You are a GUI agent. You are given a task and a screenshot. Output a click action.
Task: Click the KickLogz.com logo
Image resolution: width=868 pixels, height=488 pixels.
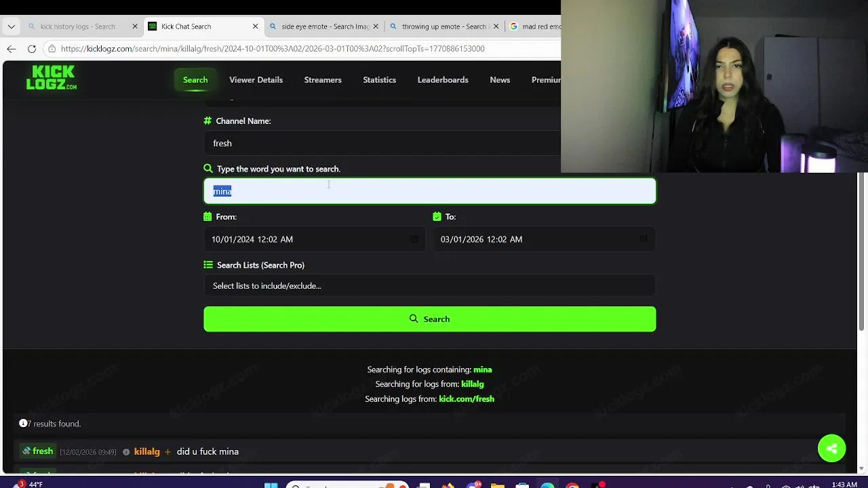(x=52, y=77)
